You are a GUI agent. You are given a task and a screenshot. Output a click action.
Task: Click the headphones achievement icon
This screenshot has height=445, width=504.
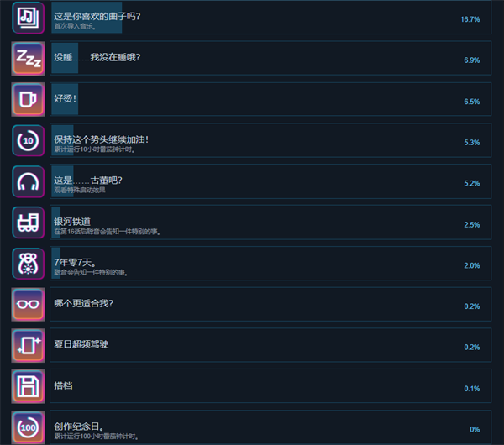pos(28,181)
